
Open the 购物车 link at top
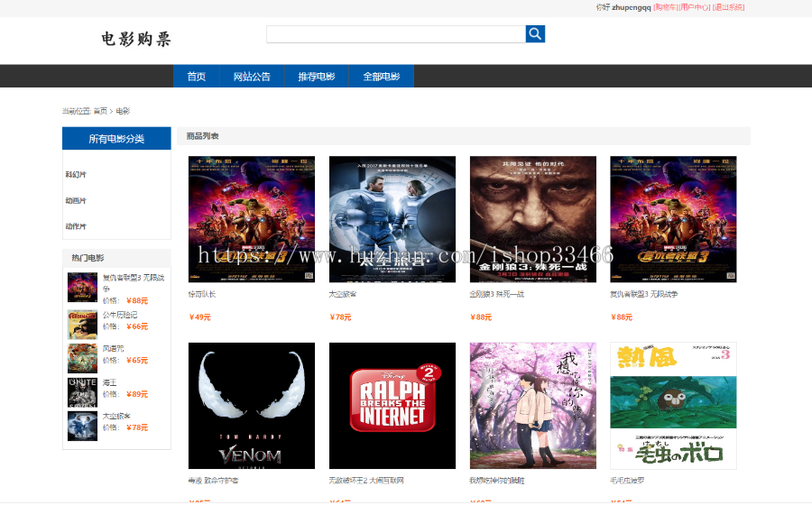pyautogui.click(x=665, y=7)
